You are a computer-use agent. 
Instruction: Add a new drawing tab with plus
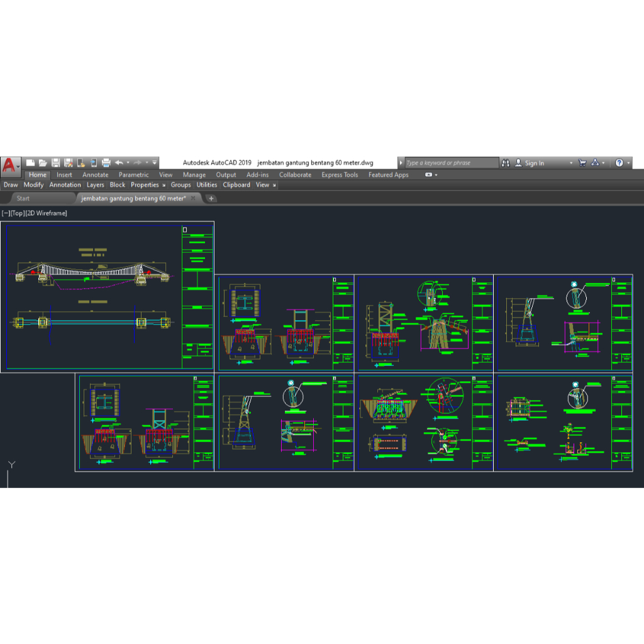211,199
